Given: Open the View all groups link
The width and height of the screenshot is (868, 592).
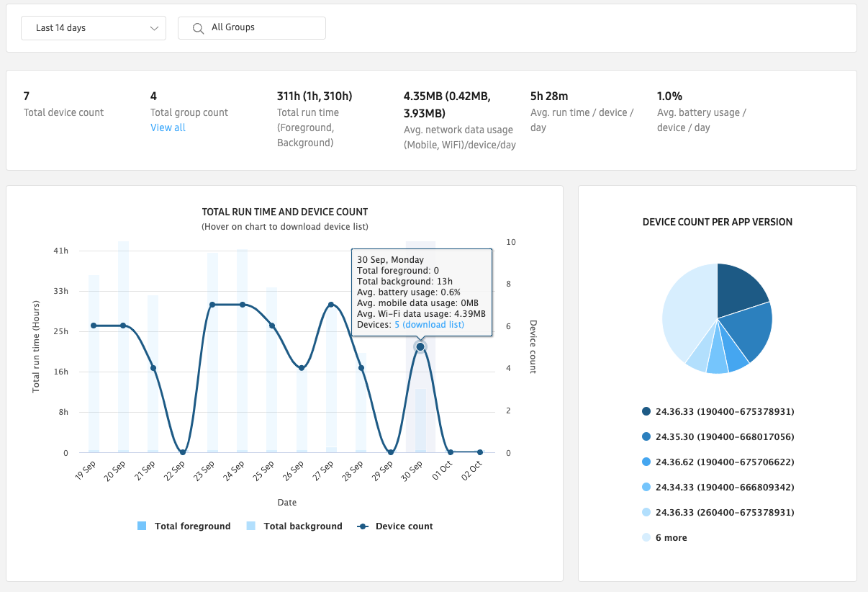Looking at the screenshot, I should pos(168,127).
